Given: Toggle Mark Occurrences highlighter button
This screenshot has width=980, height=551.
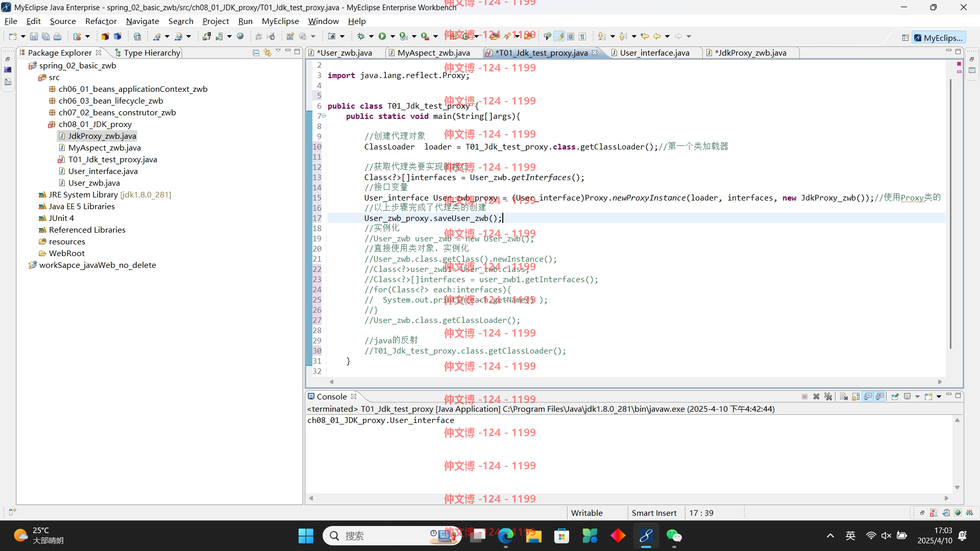Looking at the screenshot, I should tap(560, 36).
